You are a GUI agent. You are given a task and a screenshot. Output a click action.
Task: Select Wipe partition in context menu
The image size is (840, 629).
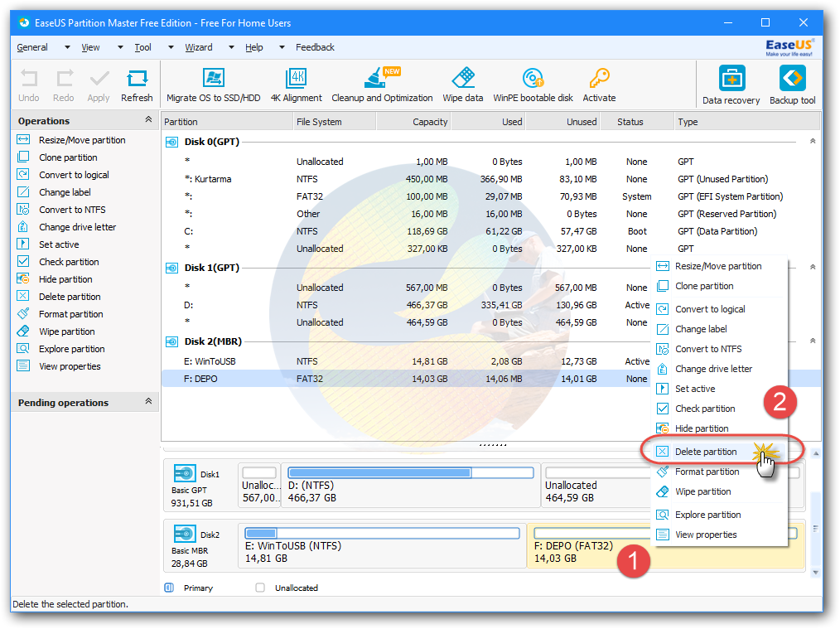coord(719,491)
